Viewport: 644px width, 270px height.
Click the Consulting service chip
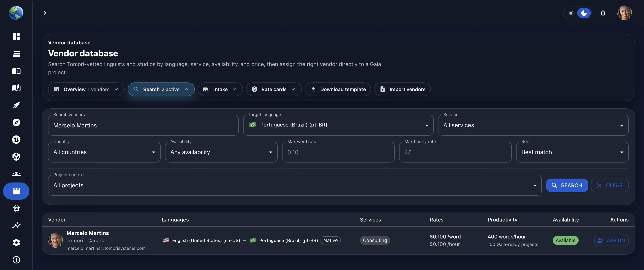coord(375,241)
